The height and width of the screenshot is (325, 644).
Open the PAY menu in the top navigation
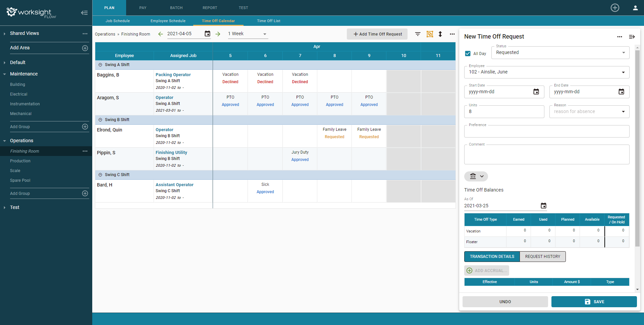143,7
